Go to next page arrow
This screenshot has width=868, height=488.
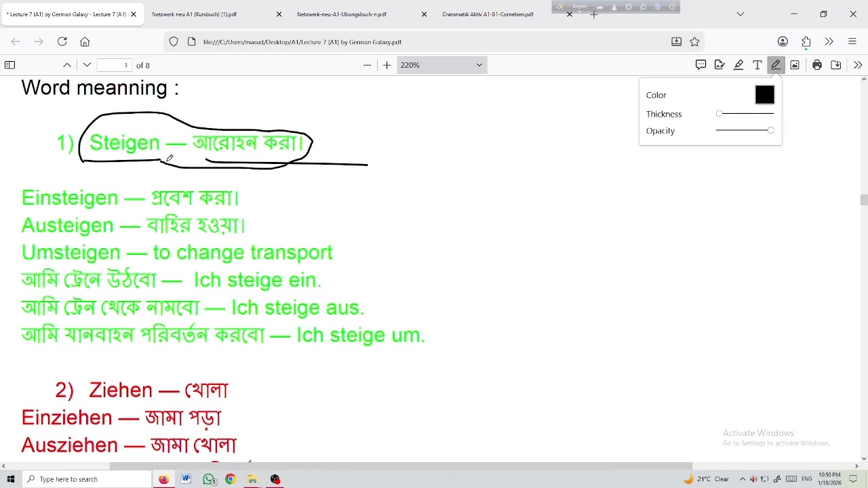pos(87,65)
